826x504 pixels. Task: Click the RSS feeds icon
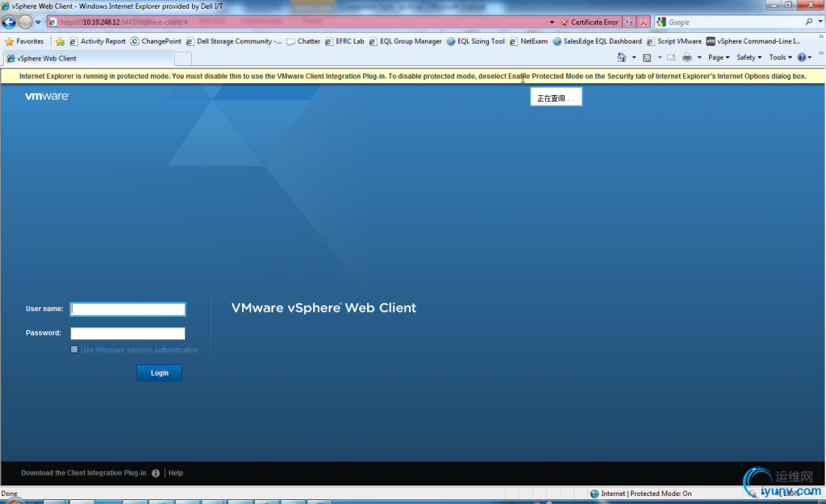point(647,57)
